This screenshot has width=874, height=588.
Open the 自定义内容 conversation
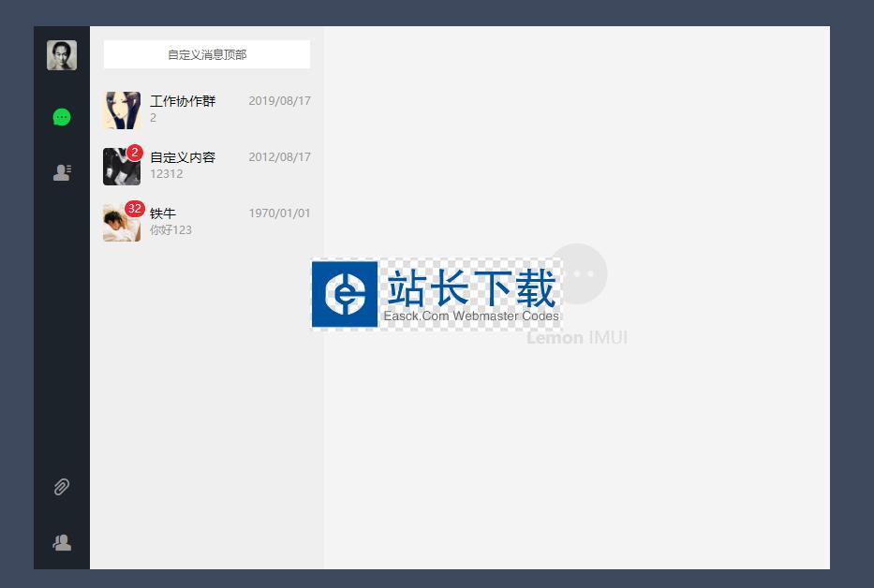207,166
